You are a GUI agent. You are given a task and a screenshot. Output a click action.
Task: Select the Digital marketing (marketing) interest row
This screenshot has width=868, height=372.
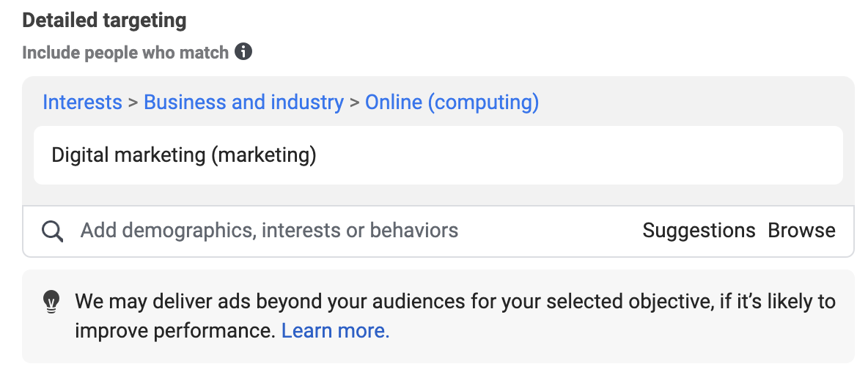click(438, 155)
